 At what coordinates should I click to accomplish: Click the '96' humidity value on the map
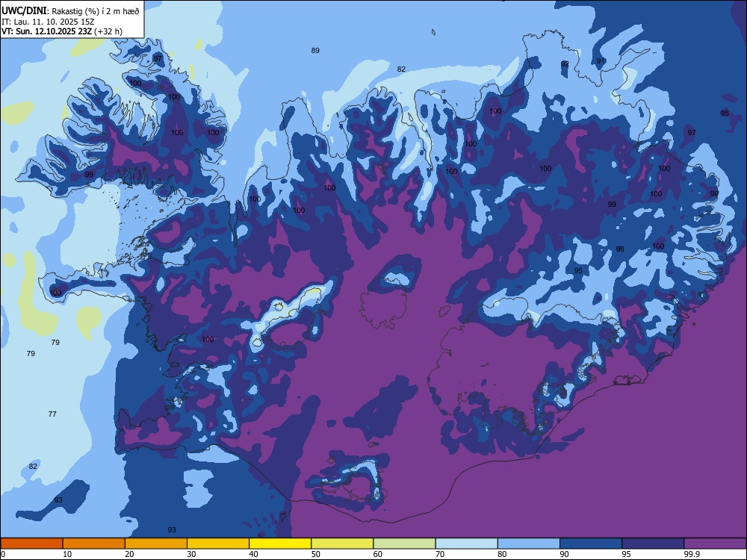tap(620, 249)
